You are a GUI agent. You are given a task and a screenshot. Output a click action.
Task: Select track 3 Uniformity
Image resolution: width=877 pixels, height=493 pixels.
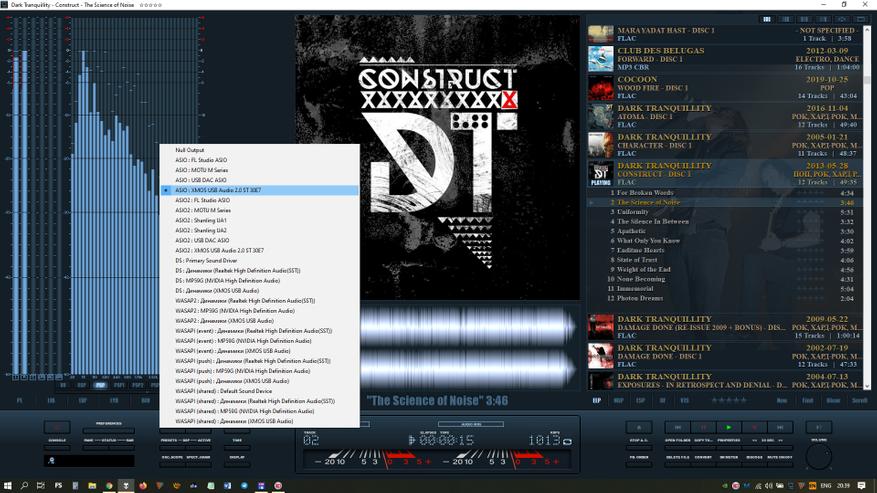(725, 212)
